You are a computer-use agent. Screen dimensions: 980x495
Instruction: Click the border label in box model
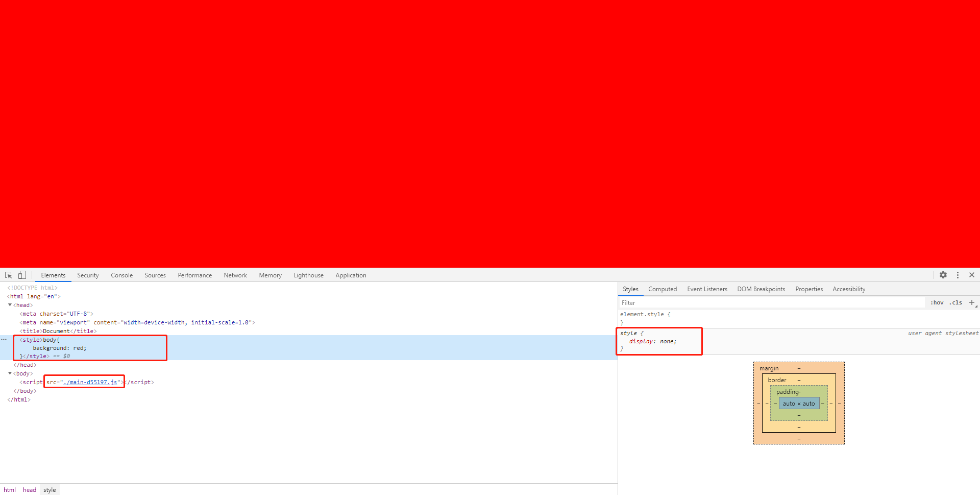[x=777, y=380]
